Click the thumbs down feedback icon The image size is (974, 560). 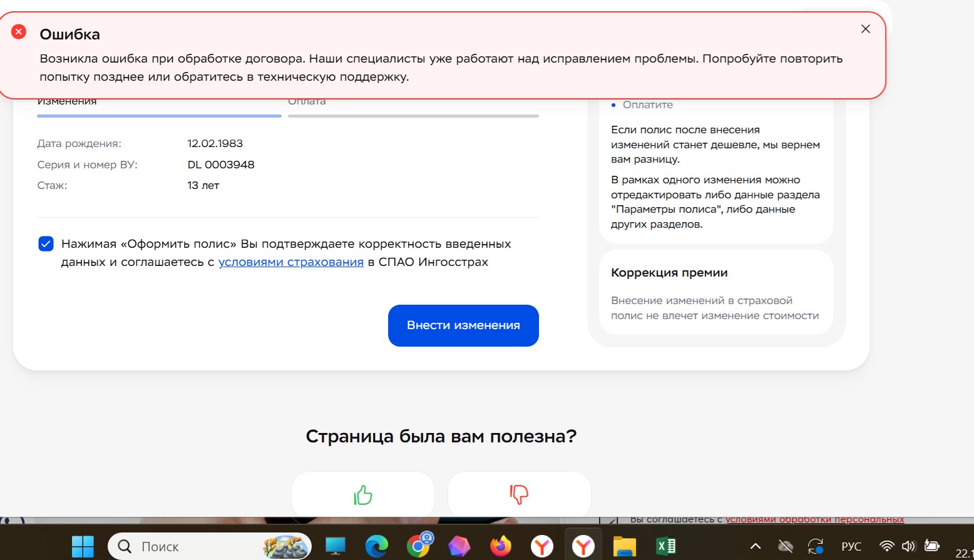click(x=519, y=495)
